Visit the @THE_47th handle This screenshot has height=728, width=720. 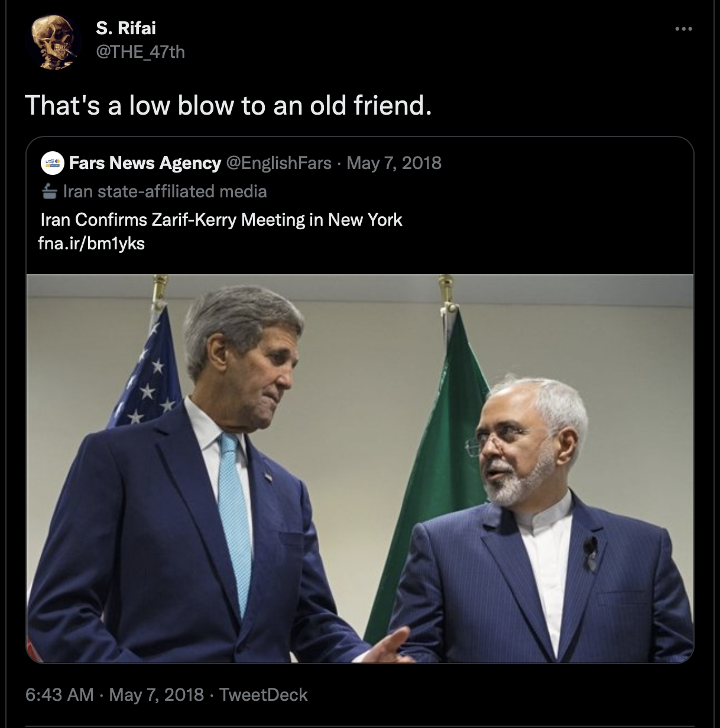click(140, 52)
